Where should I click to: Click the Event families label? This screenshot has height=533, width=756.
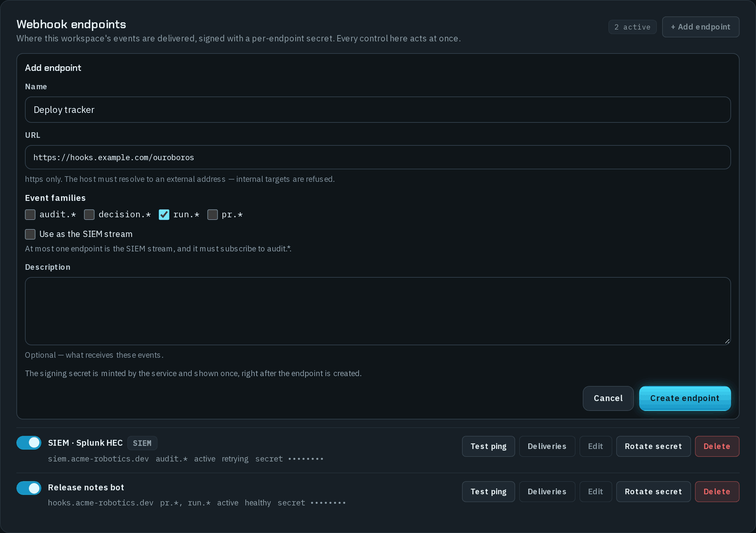(x=55, y=198)
